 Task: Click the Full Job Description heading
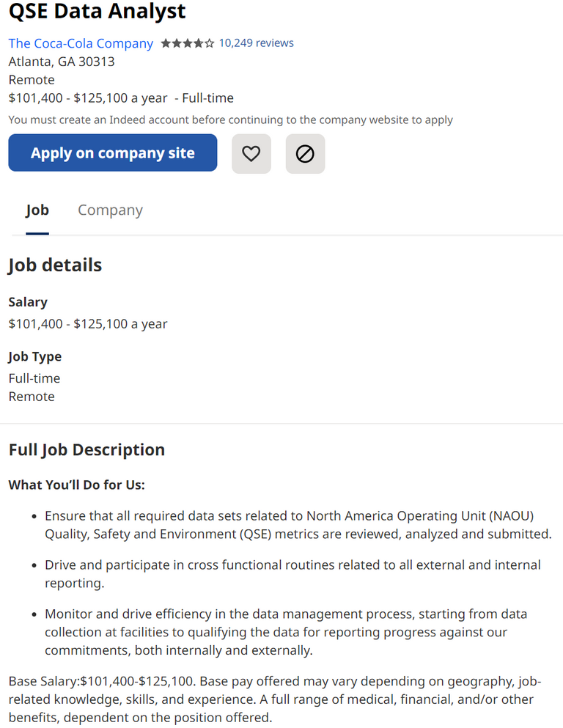(87, 449)
